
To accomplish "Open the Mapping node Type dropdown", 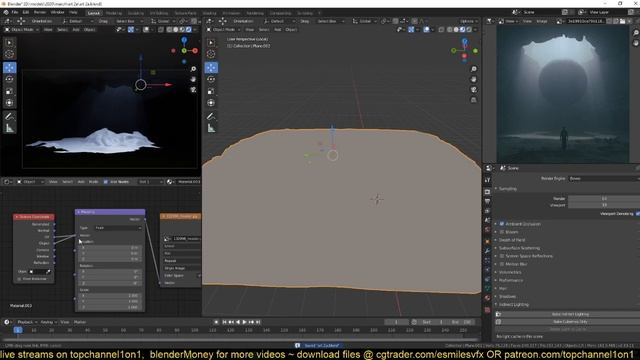I will 118,228.
